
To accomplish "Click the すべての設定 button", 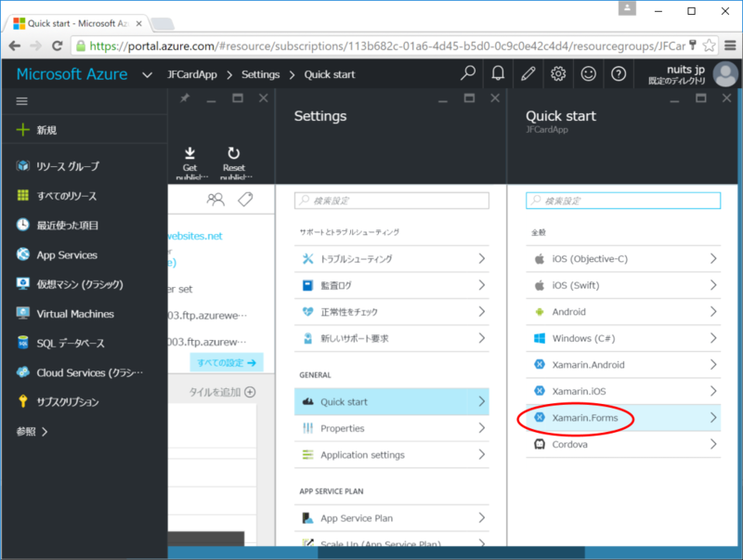I will [x=227, y=362].
